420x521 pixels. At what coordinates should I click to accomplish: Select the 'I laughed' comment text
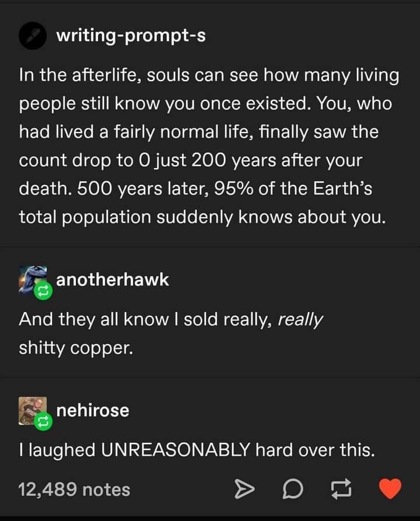pyautogui.click(x=195, y=450)
